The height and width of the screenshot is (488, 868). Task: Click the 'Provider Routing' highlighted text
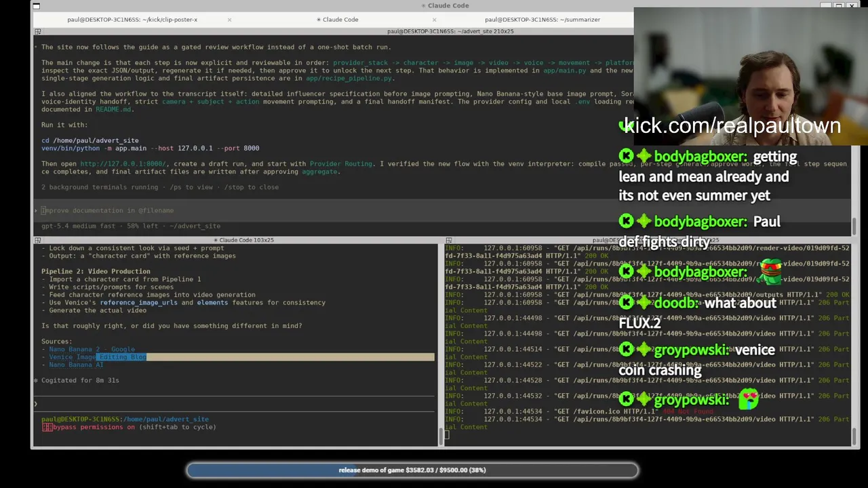(x=340, y=163)
